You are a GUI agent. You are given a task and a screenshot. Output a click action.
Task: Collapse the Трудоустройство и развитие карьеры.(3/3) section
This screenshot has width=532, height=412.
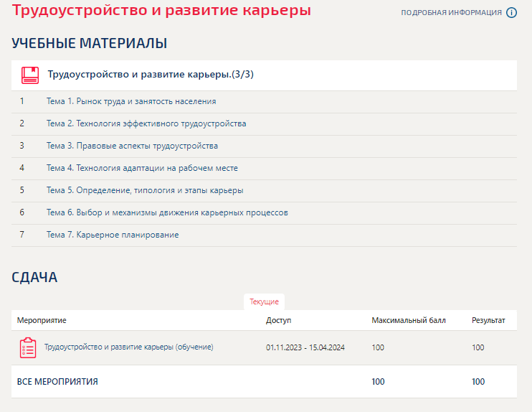tap(151, 75)
